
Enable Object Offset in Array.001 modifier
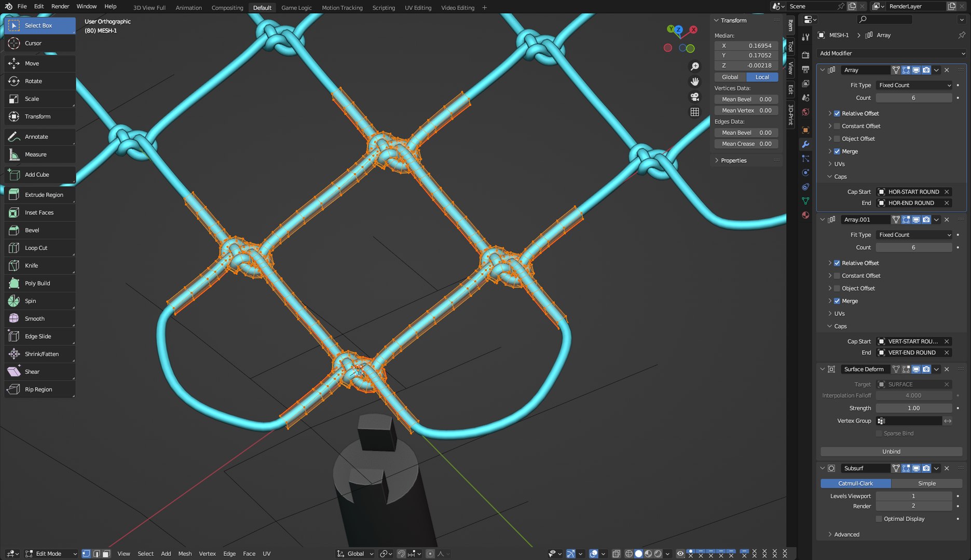(837, 288)
